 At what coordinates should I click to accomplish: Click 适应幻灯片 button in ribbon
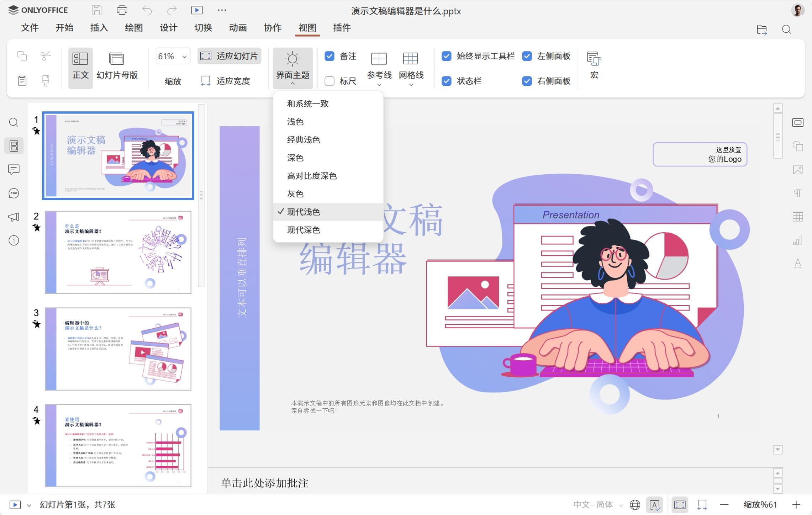pos(229,56)
